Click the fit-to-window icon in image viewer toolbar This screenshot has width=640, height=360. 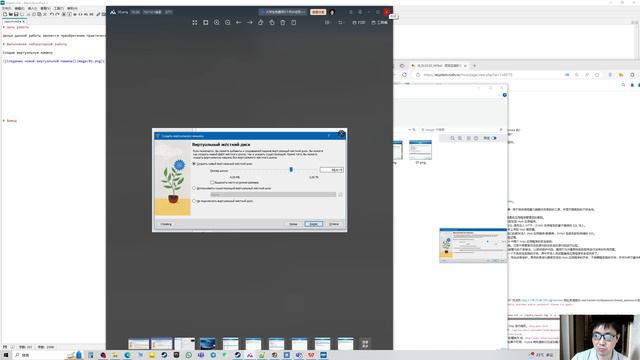coord(206,22)
